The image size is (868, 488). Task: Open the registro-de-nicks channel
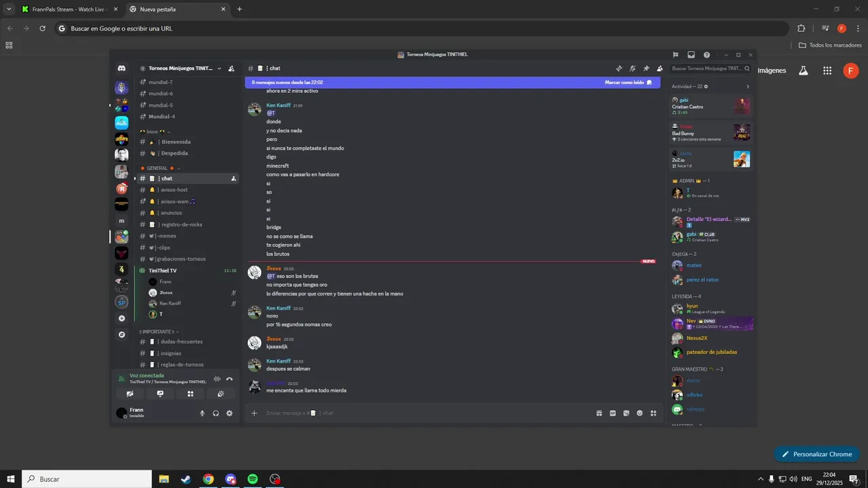point(188,224)
